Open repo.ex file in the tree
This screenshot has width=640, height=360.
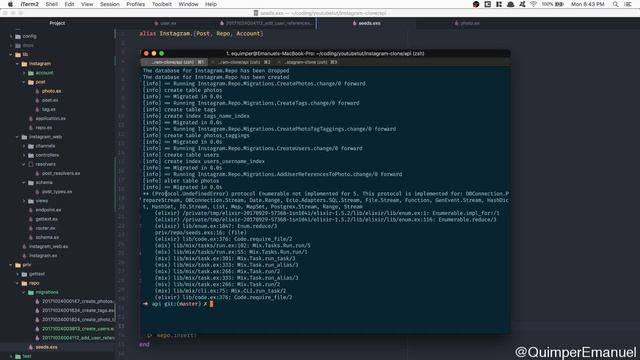(44, 128)
